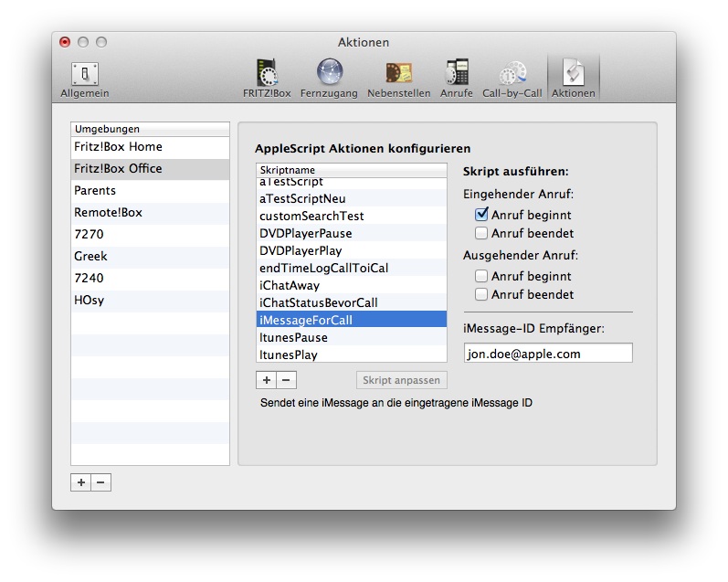Image resolution: width=728 pixels, height=582 pixels.
Task: Tick outgoing call 'Anruf beendet' checkbox
Action: 482,294
